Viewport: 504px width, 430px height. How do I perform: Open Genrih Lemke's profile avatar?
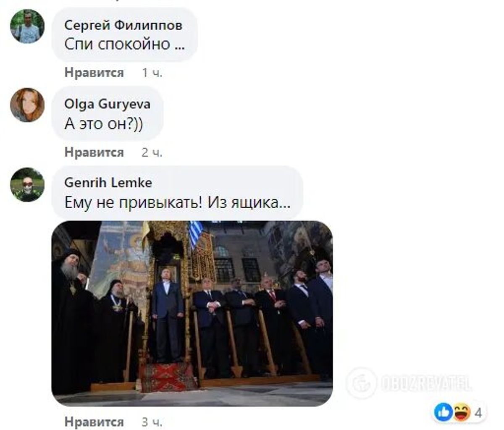click(x=27, y=185)
